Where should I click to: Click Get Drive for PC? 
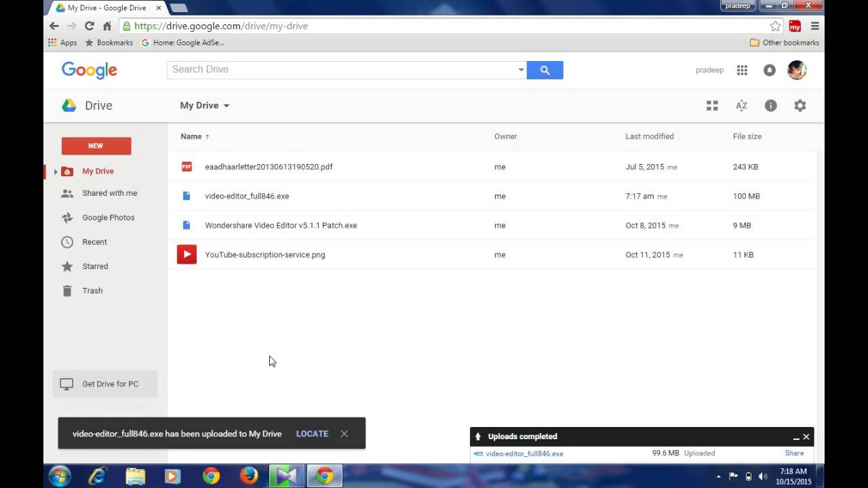click(x=105, y=384)
